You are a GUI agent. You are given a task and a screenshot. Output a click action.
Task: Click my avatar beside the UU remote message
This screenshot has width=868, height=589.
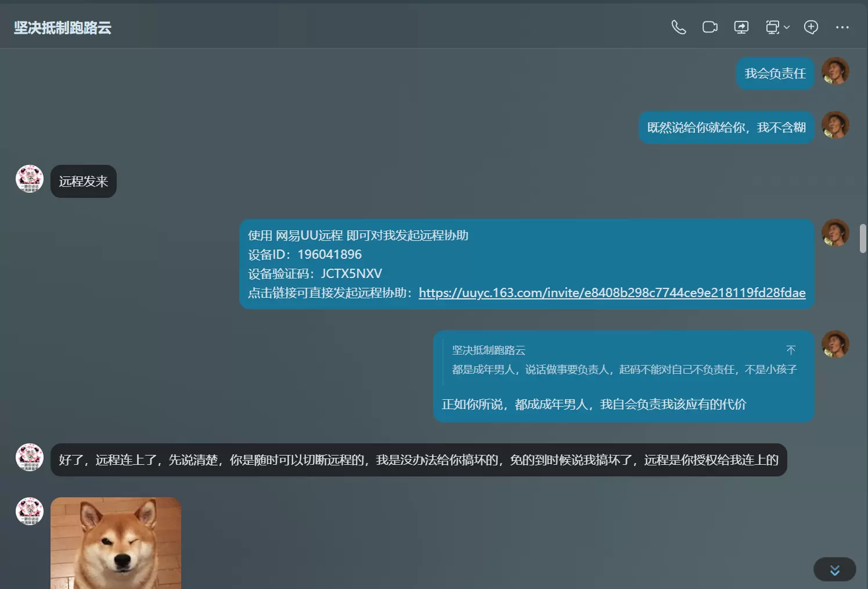(835, 233)
